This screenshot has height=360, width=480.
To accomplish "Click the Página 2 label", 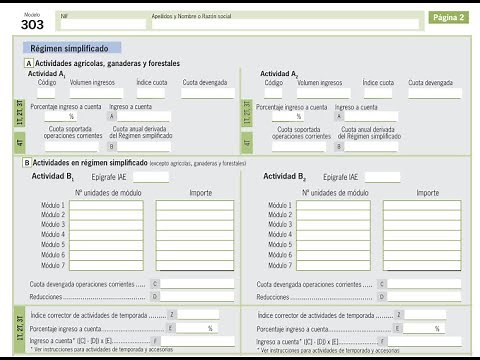I will (449, 17).
